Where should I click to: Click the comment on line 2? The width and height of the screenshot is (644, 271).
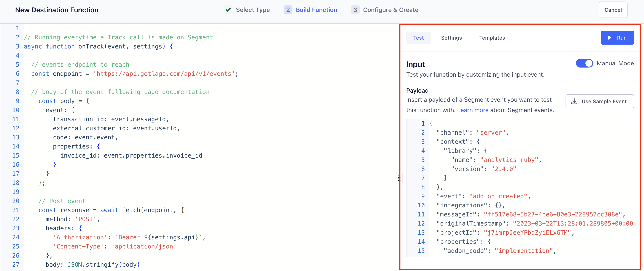(118, 37)
